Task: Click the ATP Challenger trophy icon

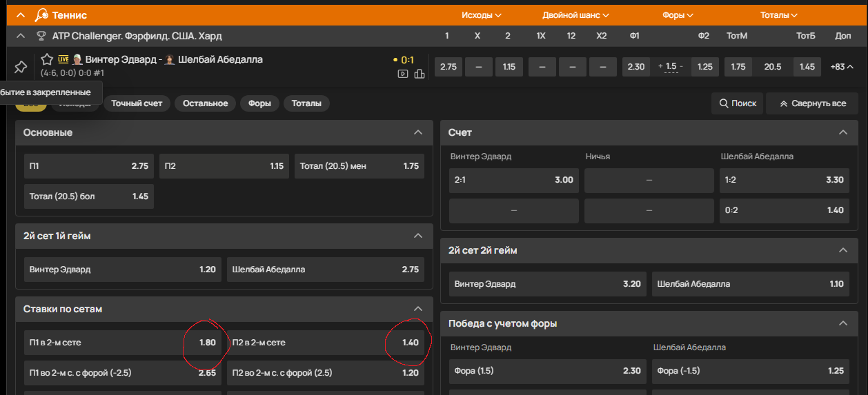Action: [41, 36]
